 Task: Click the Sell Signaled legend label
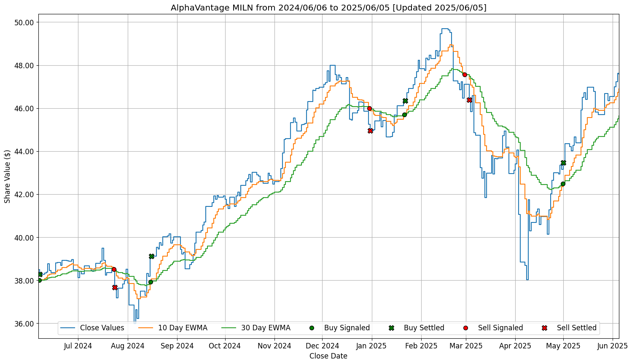(x=500, y=328)
